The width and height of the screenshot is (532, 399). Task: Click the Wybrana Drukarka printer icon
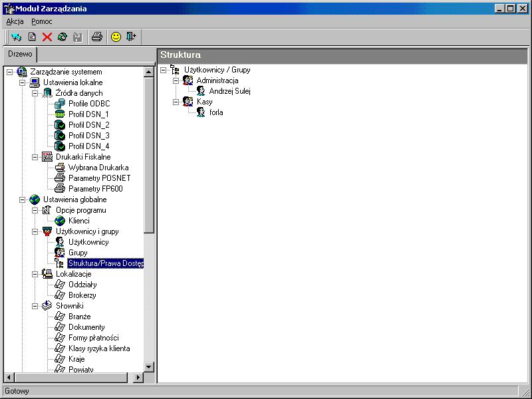pyautogui.click(x=60, y=168)
